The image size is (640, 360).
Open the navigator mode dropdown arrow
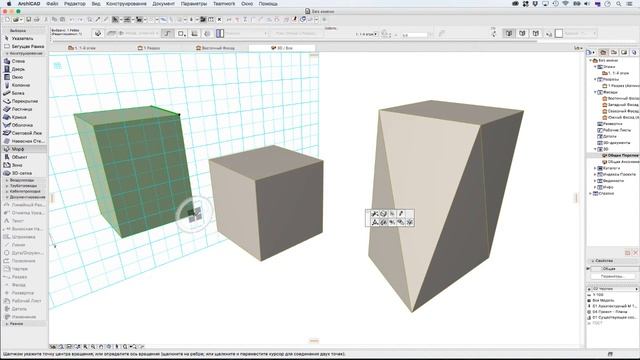click(593, 53)
